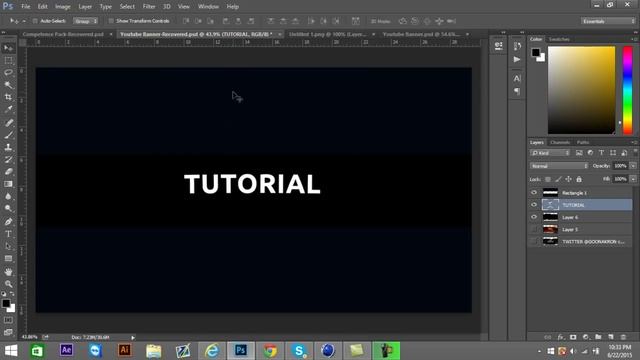Select the Clone Stamp tool
The height and width of the screenshot is (360, 640).
[8, 147]
